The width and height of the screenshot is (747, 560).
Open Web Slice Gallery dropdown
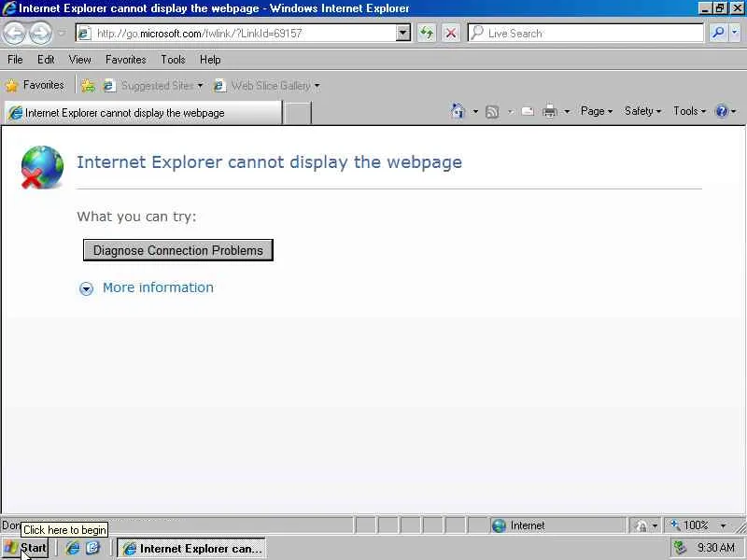pyautogui.click(x=267, y=86)
